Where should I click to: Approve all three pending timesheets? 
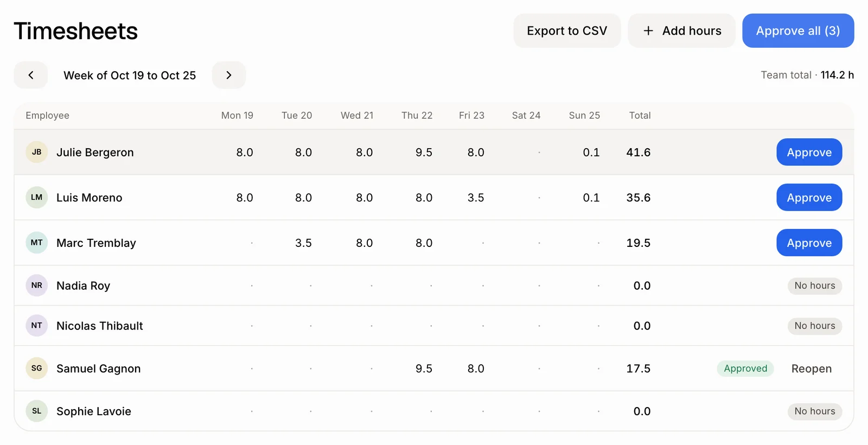[x=798, y=31]
